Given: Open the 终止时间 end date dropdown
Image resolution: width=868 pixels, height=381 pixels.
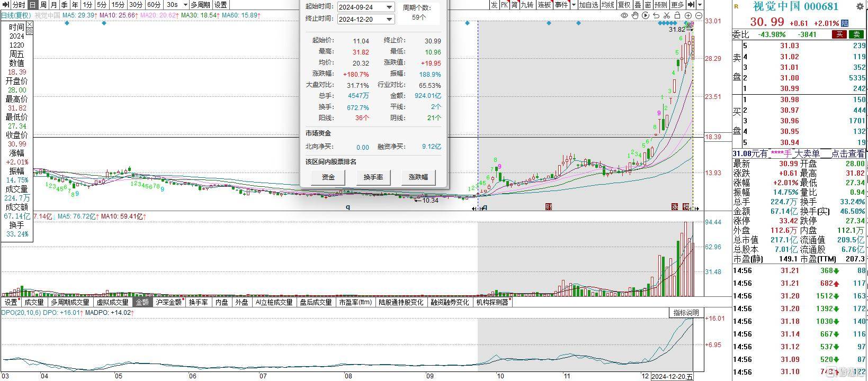Looking at the screenshot, I should point(389,19).
